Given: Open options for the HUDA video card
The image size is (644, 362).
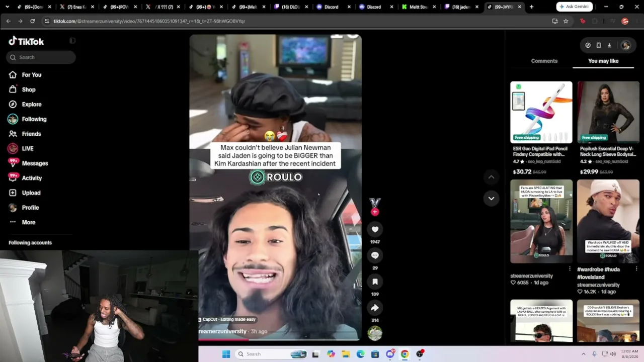Looking at the screenshot, I should 570,269.
